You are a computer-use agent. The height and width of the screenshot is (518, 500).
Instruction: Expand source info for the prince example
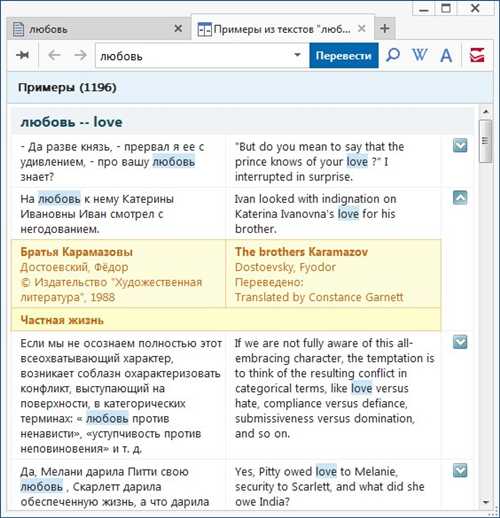pyautogui.click(x=460, y=146)
